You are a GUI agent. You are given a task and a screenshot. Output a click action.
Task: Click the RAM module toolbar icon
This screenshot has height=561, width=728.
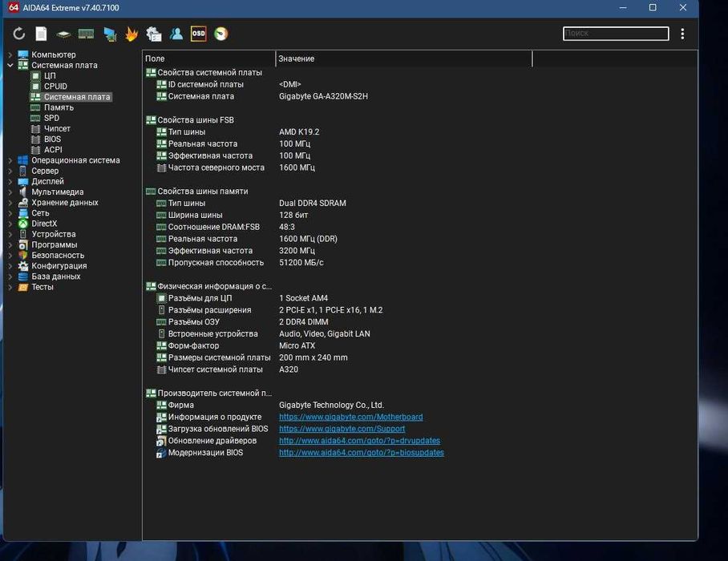click(86, 34)
